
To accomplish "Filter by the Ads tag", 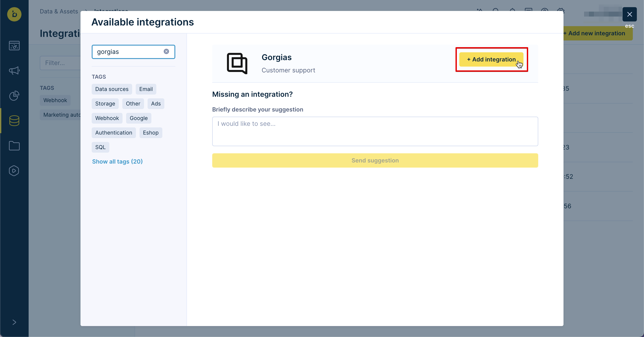I will [156, 104].
